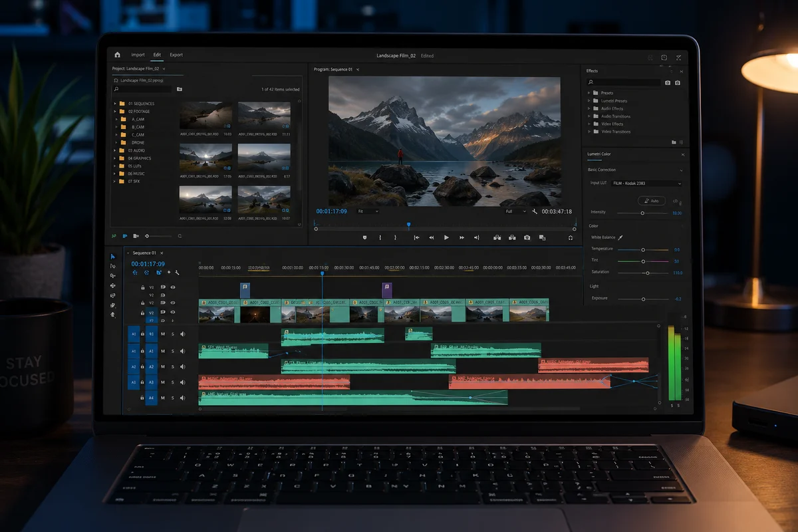Click the Home icon in top bar
Image resolution: width=798 pixels, height=532 pixels.
[x=118, y=55]
